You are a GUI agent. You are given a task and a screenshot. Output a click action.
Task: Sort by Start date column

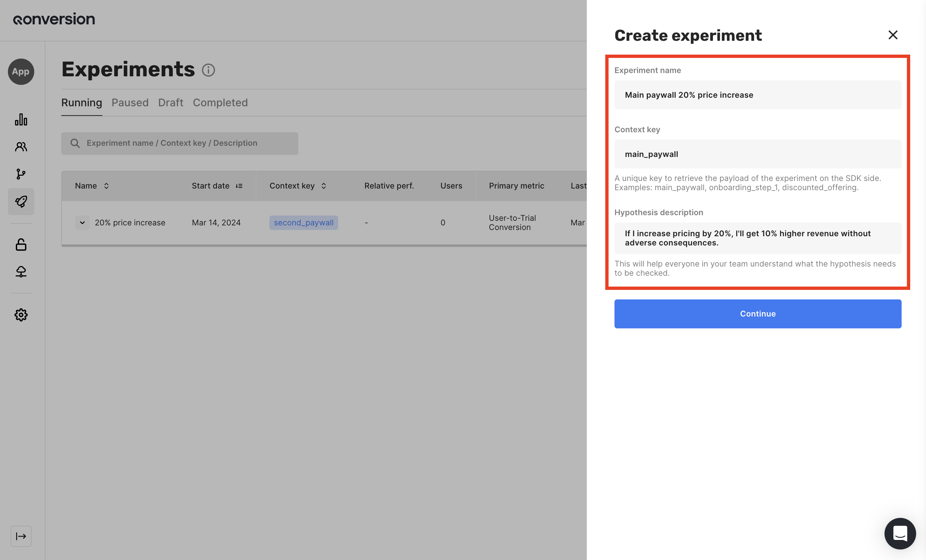239,186
